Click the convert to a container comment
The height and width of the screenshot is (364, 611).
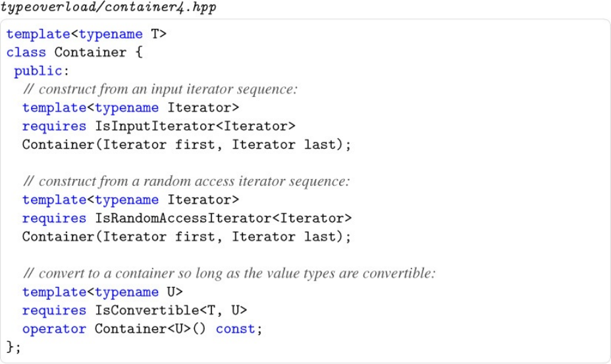(229, 273)
